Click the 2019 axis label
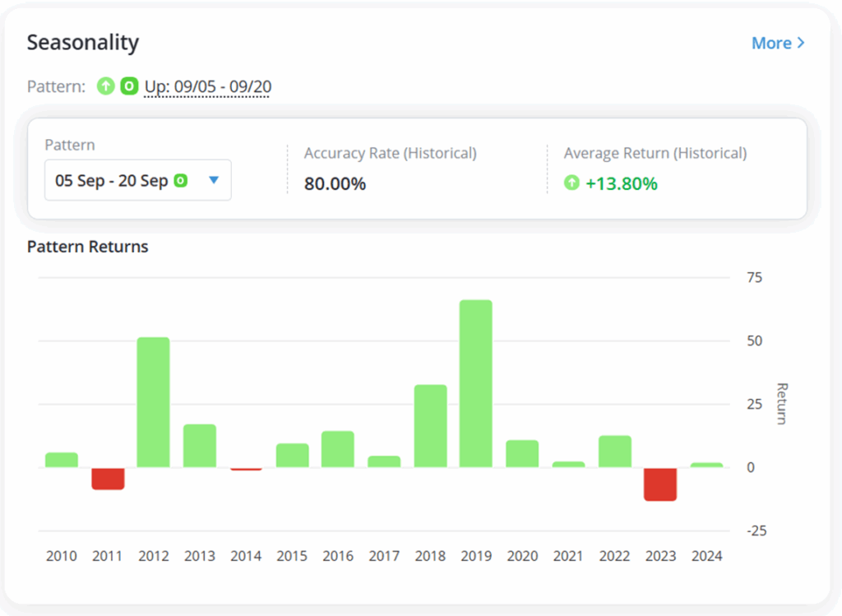The height and width of the screenshot is (616, 842). point(476,556)
